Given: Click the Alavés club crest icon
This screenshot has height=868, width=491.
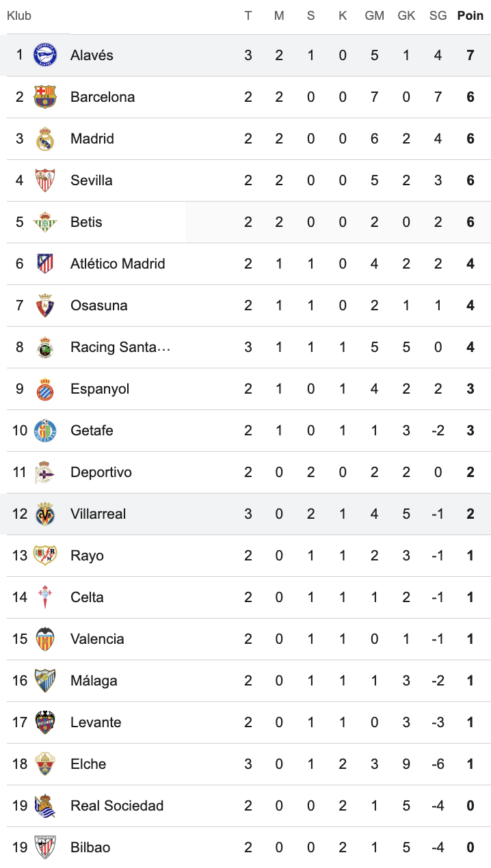Looking at the screenshot, I should 45,55.
